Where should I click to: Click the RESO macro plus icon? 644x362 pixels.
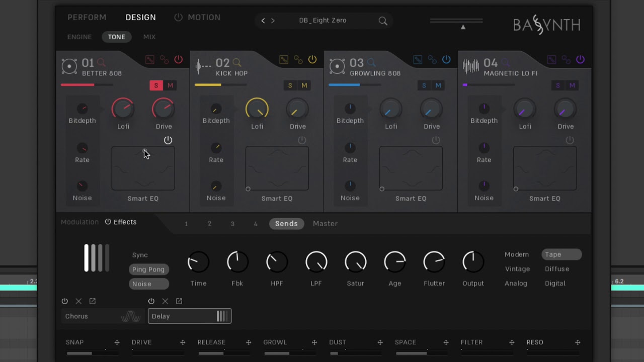tap(578, 342)
